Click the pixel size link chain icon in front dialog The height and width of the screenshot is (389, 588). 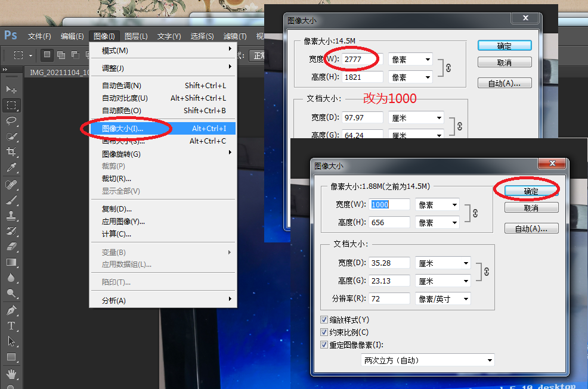(x=475, y=213)
